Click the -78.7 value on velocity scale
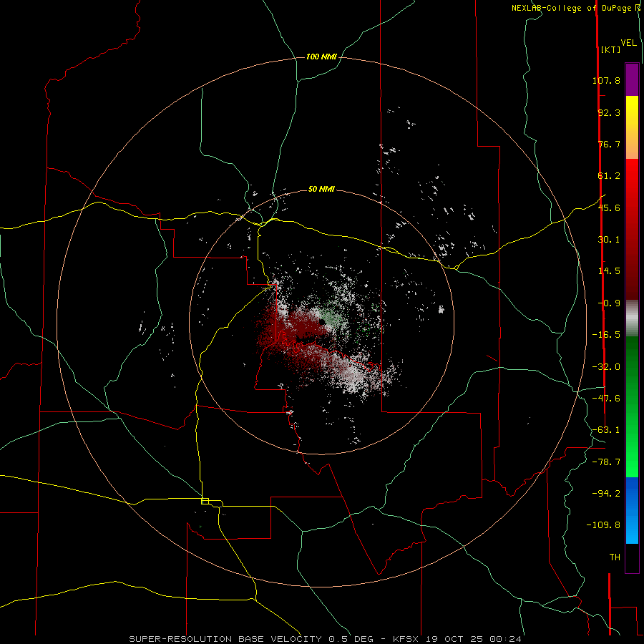This screenshot has width=644, height=644. pos(606,462)
